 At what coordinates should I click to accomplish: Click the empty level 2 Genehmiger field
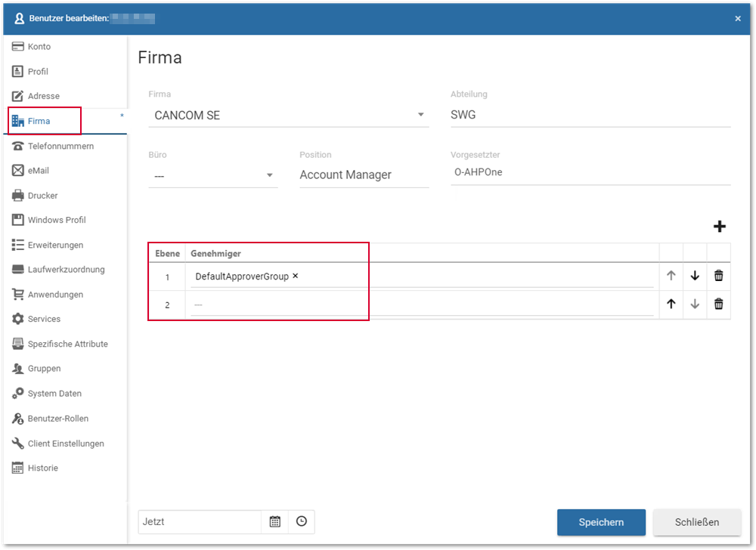422,305
